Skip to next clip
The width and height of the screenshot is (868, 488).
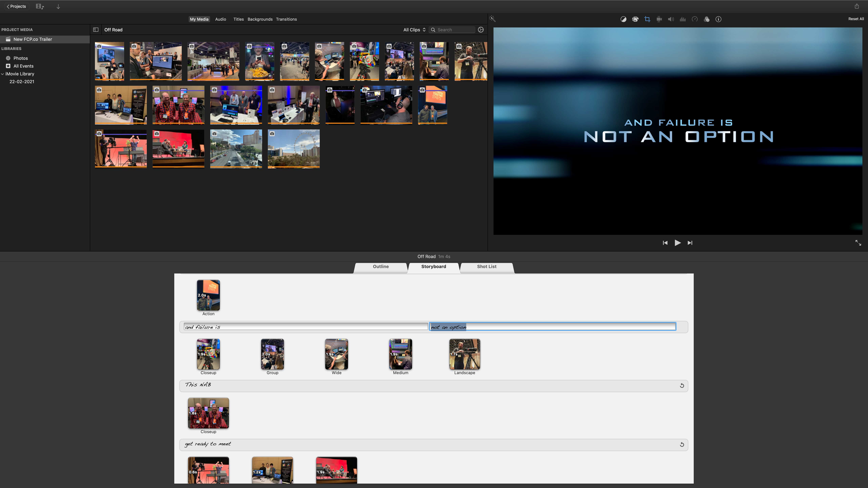pos(690,243)
